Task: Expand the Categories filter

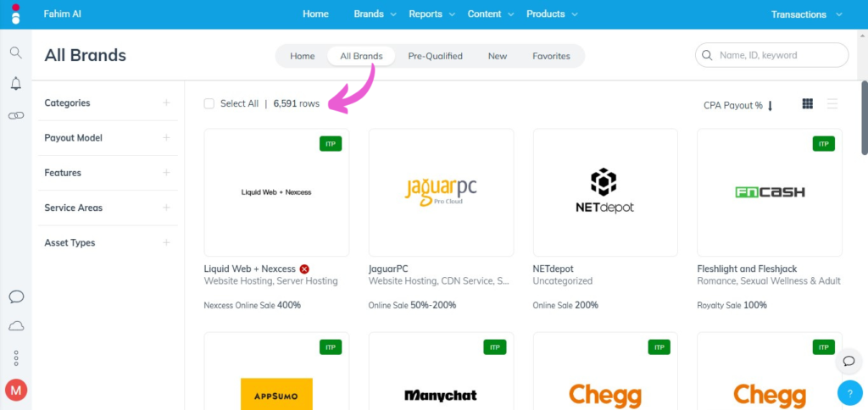Action: pyautogui.click(x=166, y=102)
